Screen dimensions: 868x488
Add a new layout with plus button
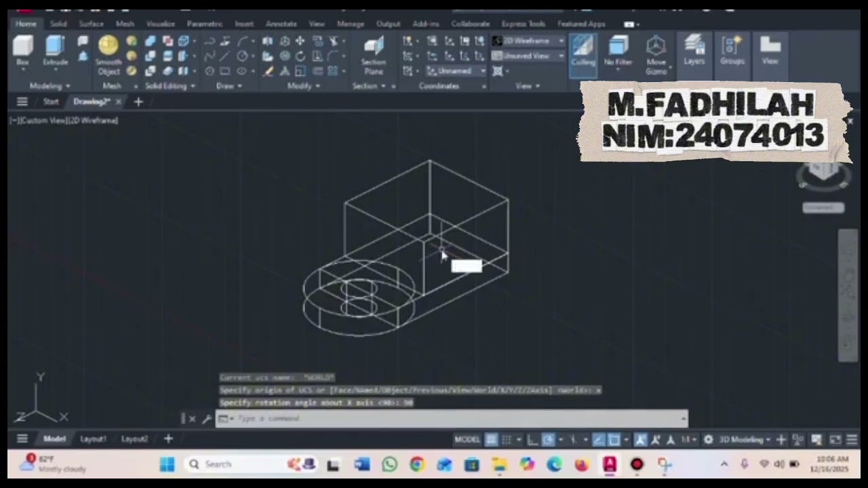[168, 439]
